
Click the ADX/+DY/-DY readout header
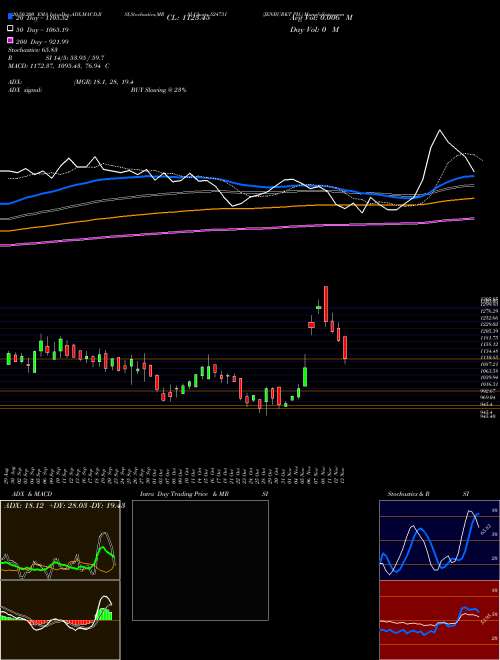point(65,505)
